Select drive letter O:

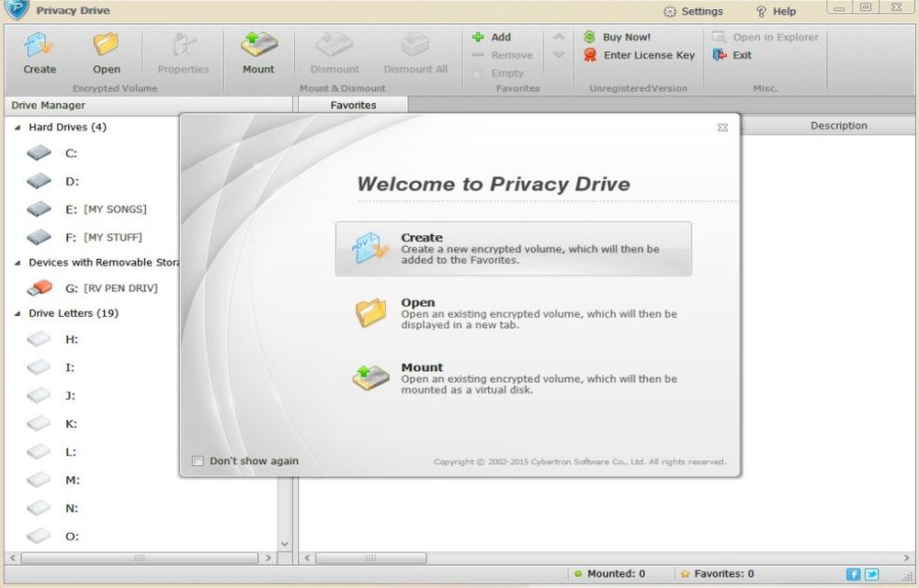53,536
